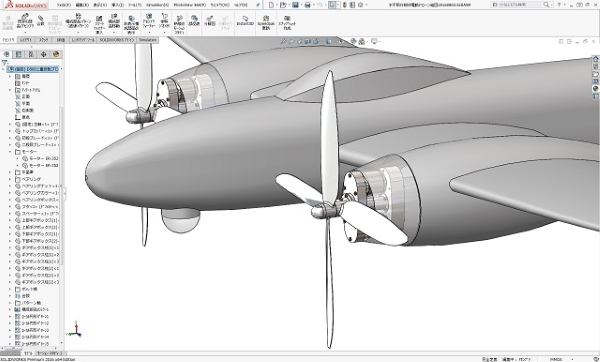The width and height of the screenshot is (600, 362).
Task: Open the ConfigurationManager tab icon
Action: coord(31,54)
